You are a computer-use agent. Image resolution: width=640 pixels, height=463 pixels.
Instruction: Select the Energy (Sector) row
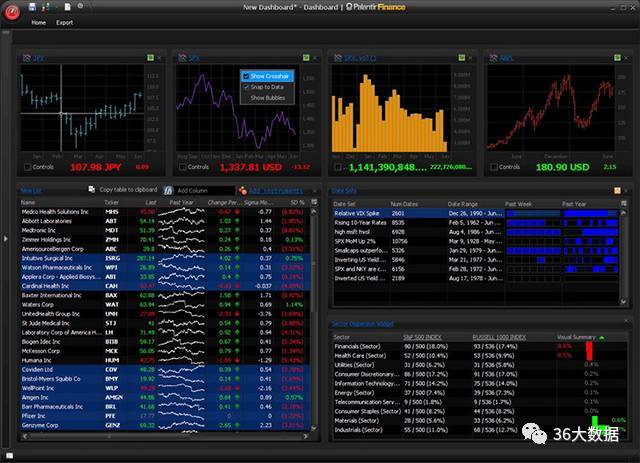point(480,393)
